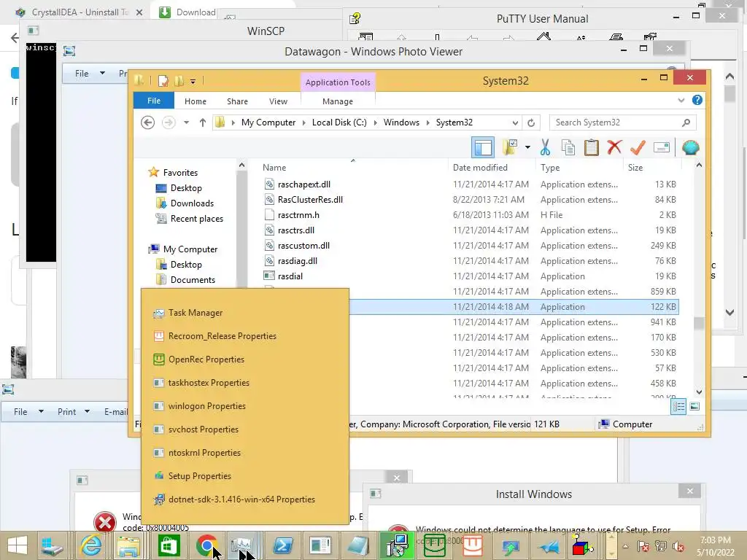Open Print dropdown in lower Photo Viewer
The height and width of the screenshot is (560, 747).
point(87,411)
